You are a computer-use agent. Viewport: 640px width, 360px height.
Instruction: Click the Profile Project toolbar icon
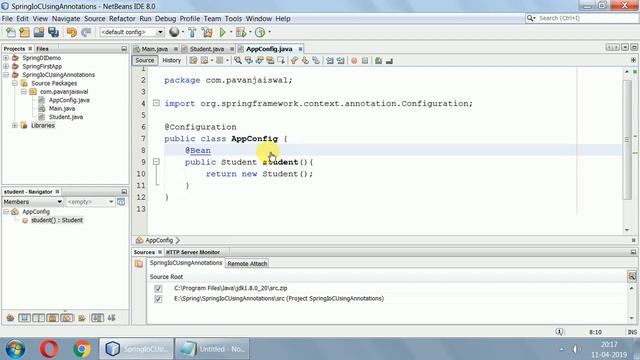[260, 32]
